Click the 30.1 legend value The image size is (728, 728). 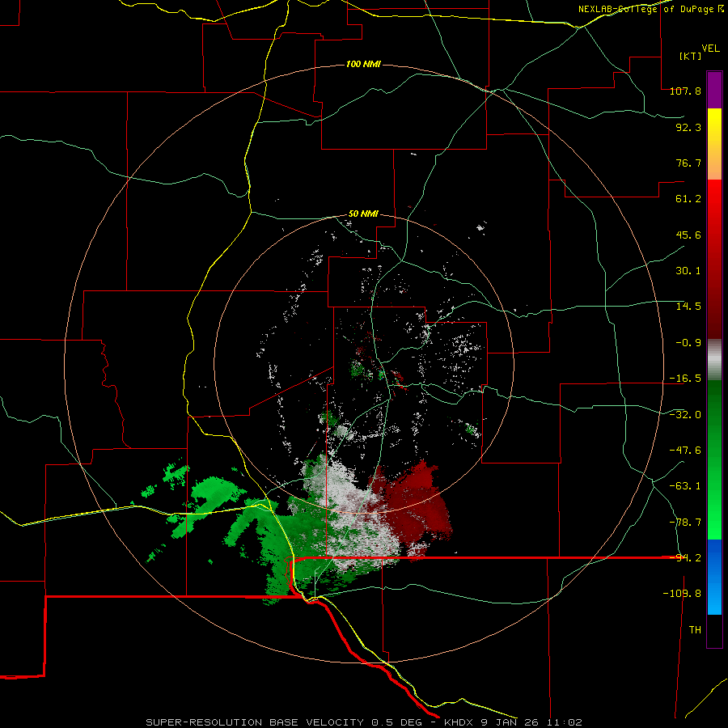pyautogui.click(x=688, y=271)
